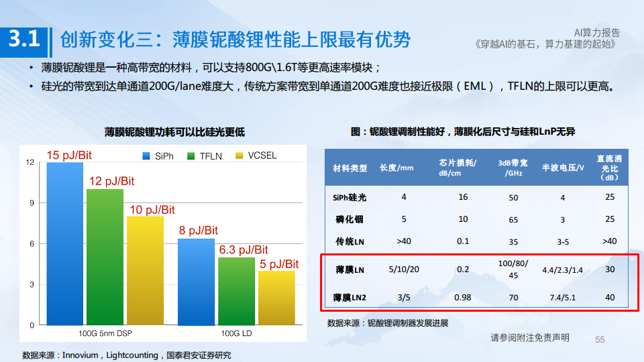
Task: Click the blue SiPh bar in 100G LD group
Action: [x=197, y=282]
